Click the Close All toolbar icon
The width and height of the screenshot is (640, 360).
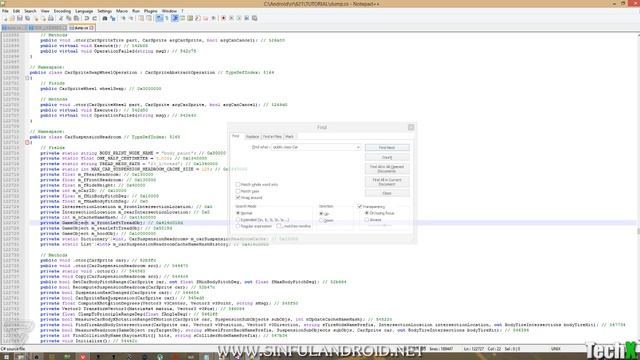[43, 18]
